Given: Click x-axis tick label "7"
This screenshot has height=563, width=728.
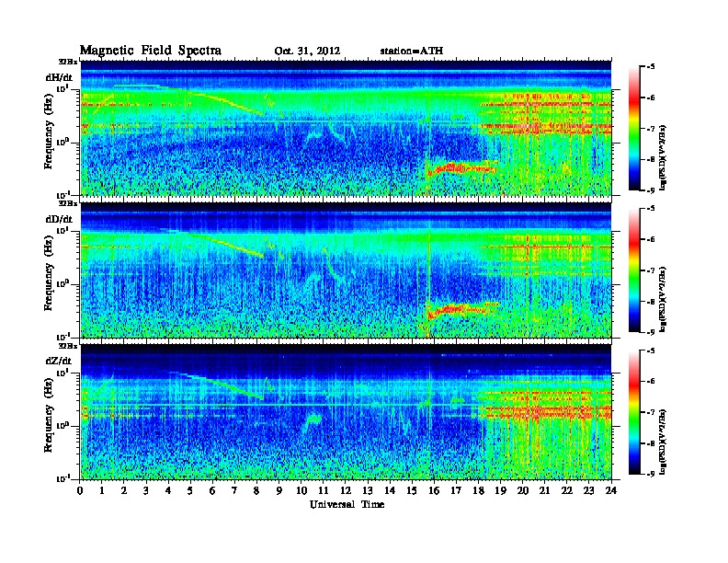Looking at the screenshot, I should coord(234,490).
